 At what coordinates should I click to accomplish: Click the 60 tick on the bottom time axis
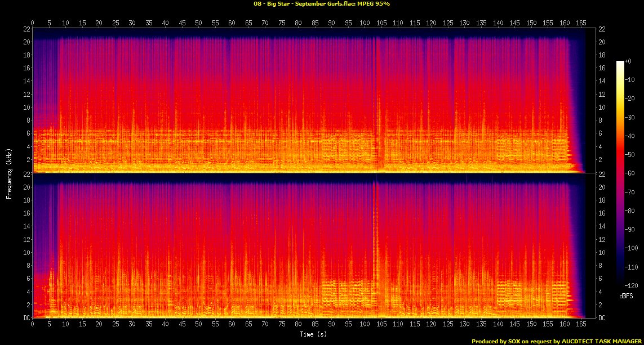click(x=232, y=325)
